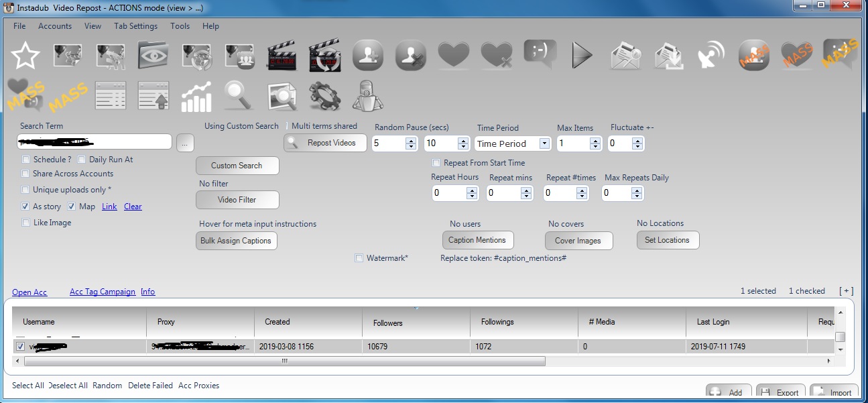Enable the Watermark checkbox
The width and height of the screenshot is (868, 403).
point(359,258)
